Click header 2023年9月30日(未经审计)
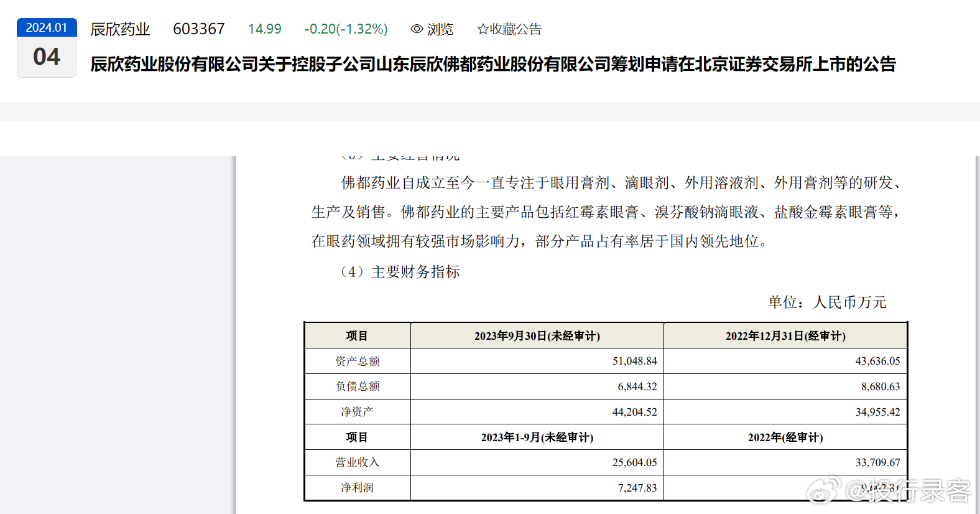Screen dimensions: 980x514 pyautogui.click(x=537, y=336)
